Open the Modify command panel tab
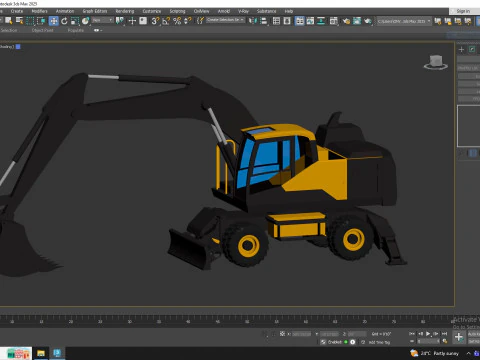This screenshot has width=480, height=360. [x=472, y=50]
